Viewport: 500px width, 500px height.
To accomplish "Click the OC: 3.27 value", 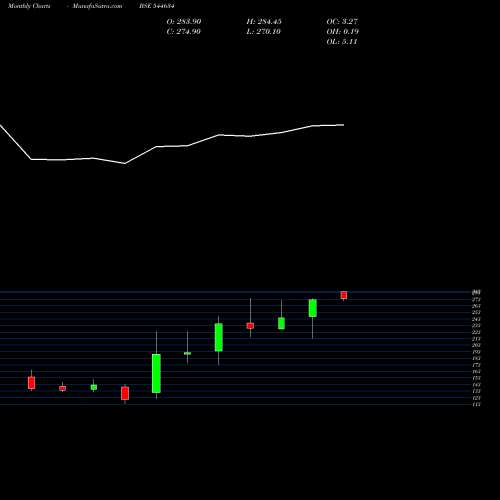I will pyautogui.click(x=342, y=21).
